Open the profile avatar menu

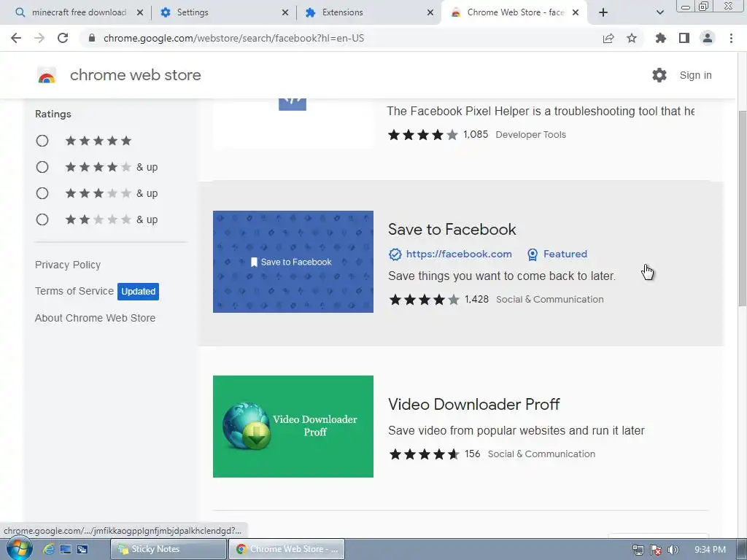coord(708,38)
